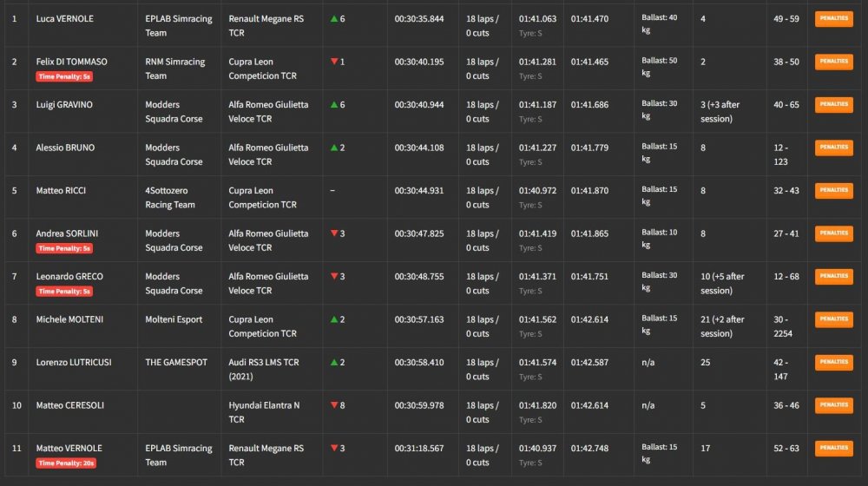Image resolution: width=868 pixels, height=486 pixels.
Task: Click green up arrow in Luigi GRAVINO row
Action: coord(334,105)
